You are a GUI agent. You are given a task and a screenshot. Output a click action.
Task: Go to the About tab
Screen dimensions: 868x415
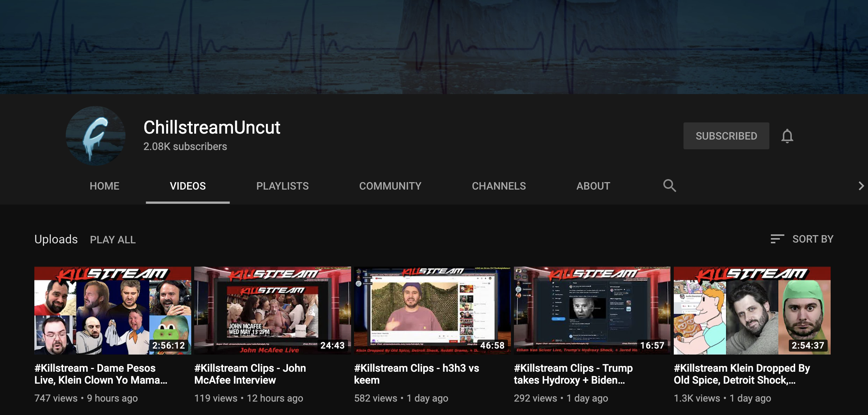(593, 186)
